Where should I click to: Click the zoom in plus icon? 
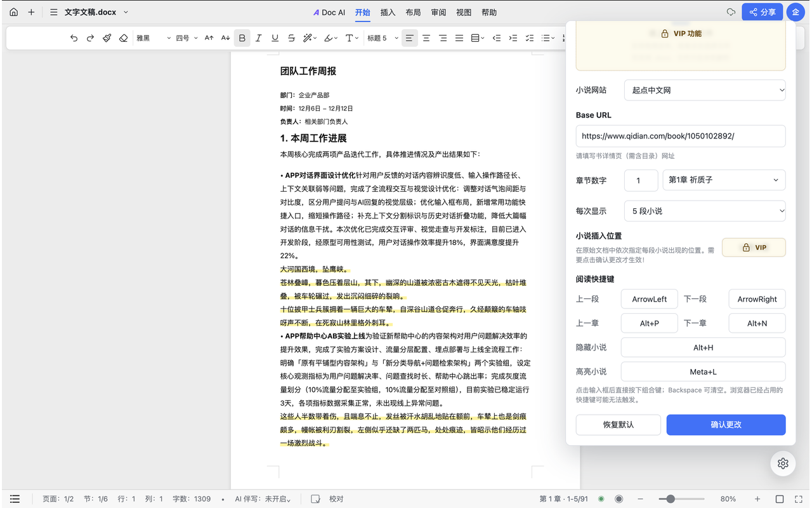point(757,499)
